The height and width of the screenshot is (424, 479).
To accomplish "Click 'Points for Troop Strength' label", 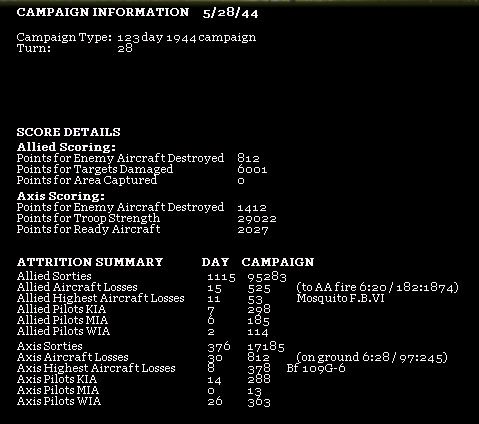I will point(88,218).
